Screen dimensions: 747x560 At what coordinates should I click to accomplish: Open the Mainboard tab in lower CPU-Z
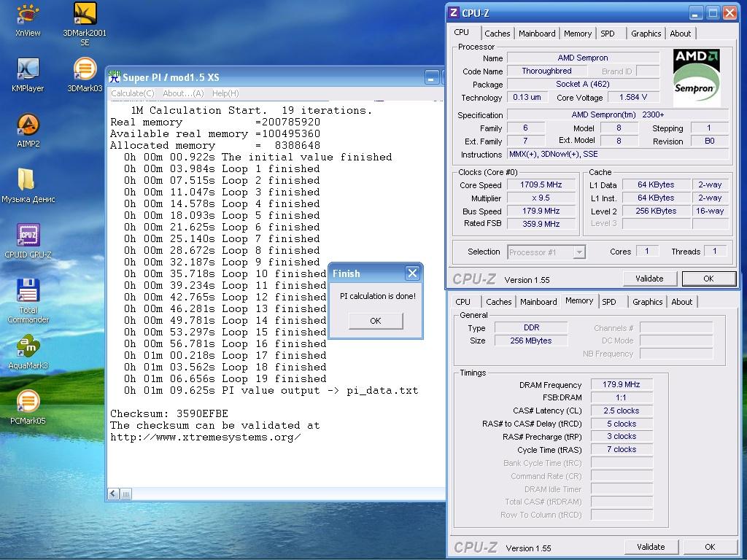[538, 302]
